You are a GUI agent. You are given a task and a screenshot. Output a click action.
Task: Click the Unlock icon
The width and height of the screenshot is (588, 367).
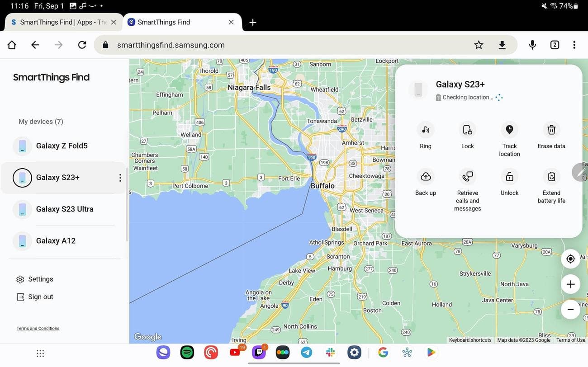[509, 177]
